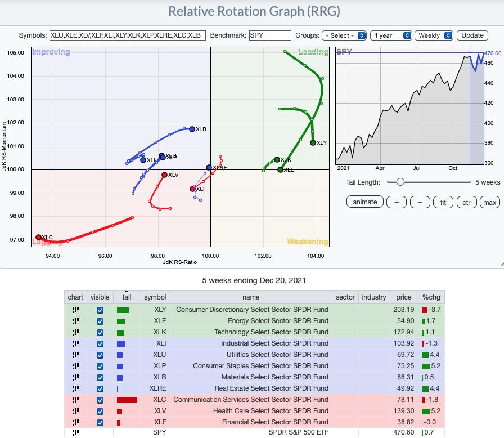Open the chart icon for XLY row
504x438 pixels.
point(75,310)
